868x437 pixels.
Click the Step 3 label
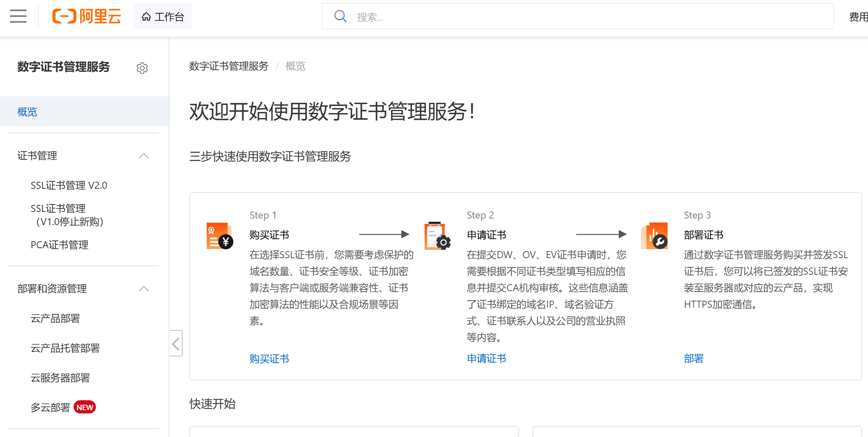(697, 215)
